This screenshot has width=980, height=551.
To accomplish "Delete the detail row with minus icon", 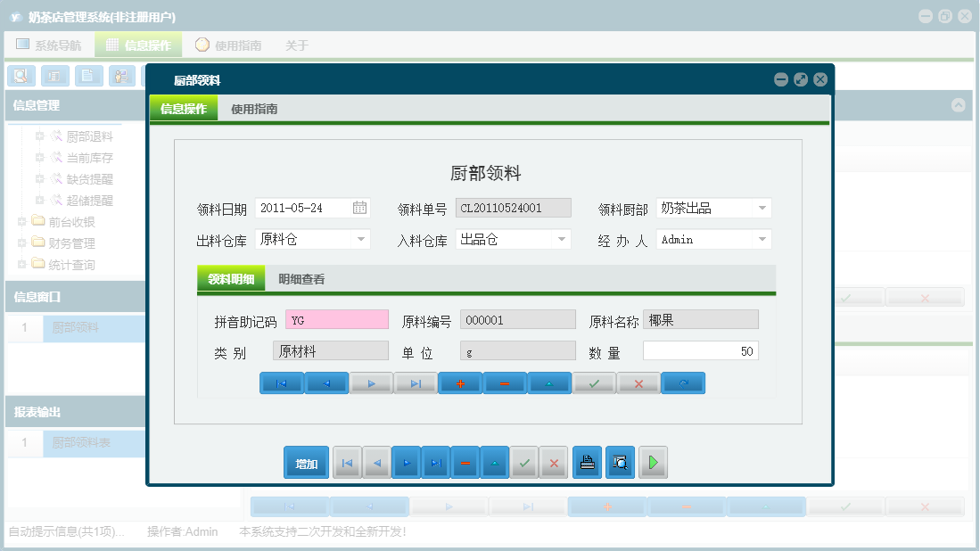I will 505,382.
